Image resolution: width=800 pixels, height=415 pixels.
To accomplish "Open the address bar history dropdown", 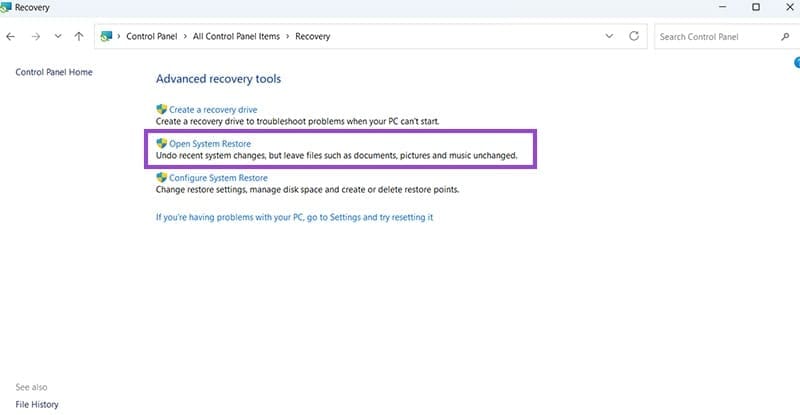I will pos(609,36).
